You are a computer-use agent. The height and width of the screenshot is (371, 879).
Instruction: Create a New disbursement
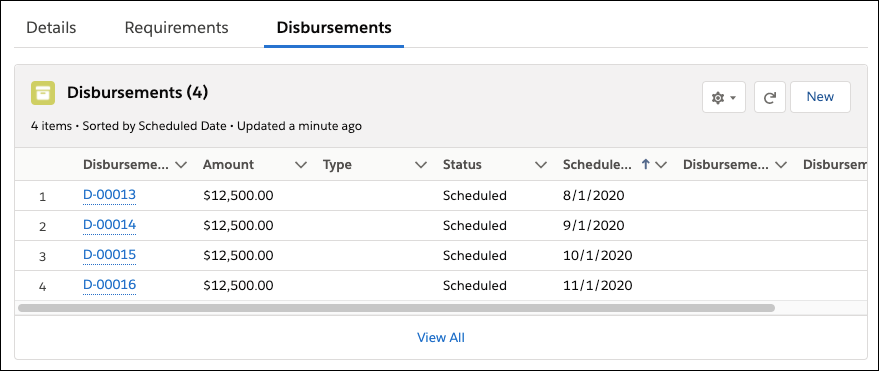tap(820, 97)
